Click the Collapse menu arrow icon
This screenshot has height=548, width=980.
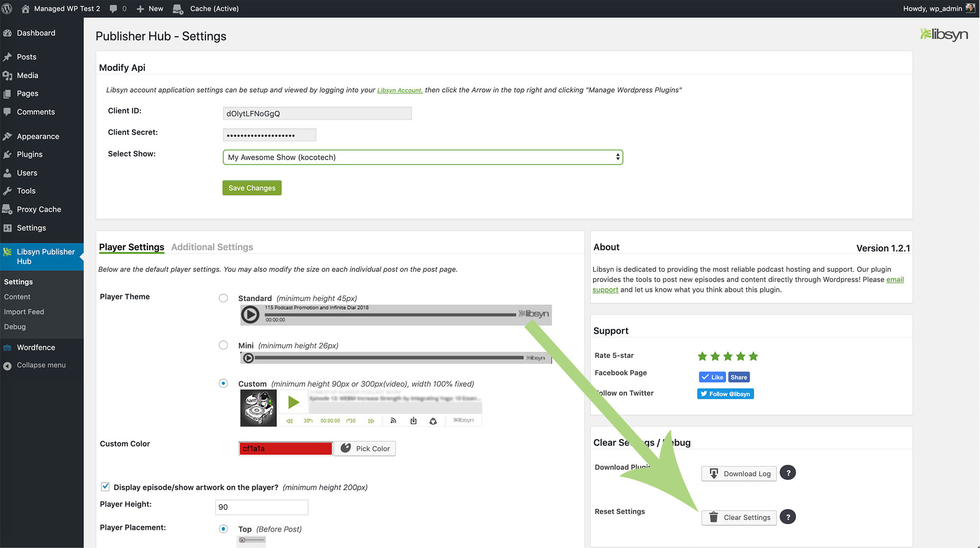pyautogui.click(x=7, y=365)
